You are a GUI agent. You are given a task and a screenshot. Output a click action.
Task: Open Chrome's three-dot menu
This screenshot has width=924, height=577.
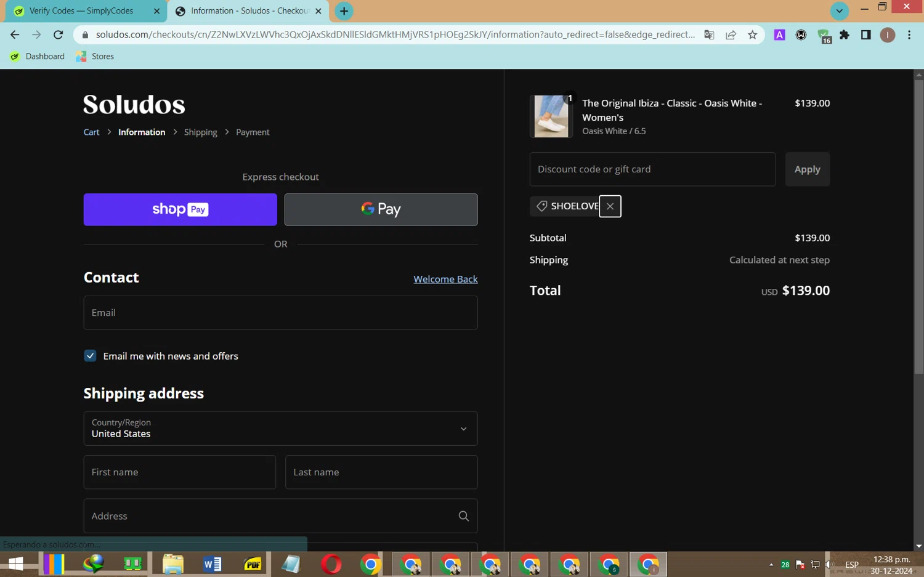click(x=909, y=35)
